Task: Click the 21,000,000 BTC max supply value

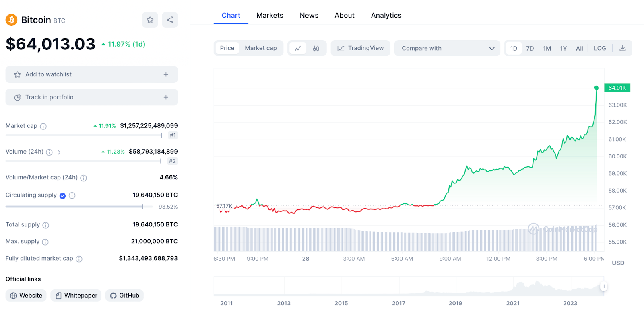Action: pyautogui.click(x=154, y=241)
